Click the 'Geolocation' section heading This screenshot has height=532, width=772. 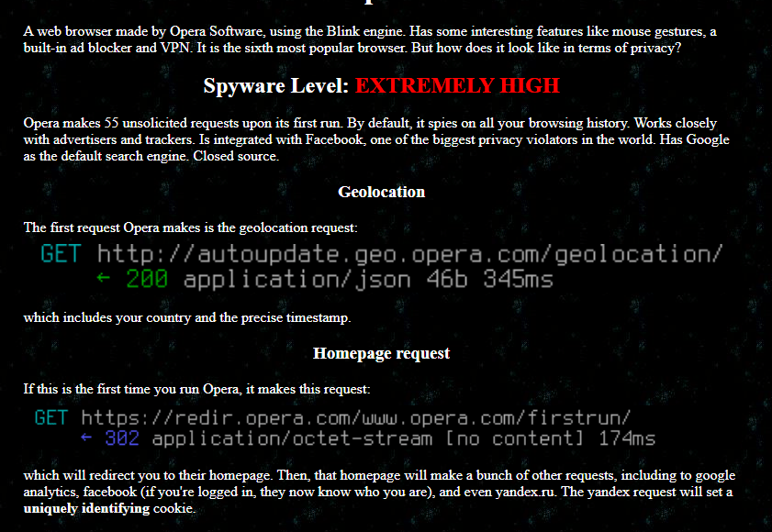[x=382, y=192]
